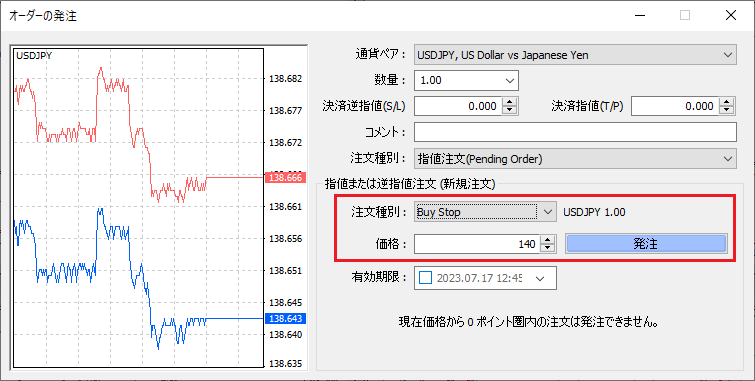Select the T/P value input field
Viewport: 755px width, 381px height.
pos(676,106)
